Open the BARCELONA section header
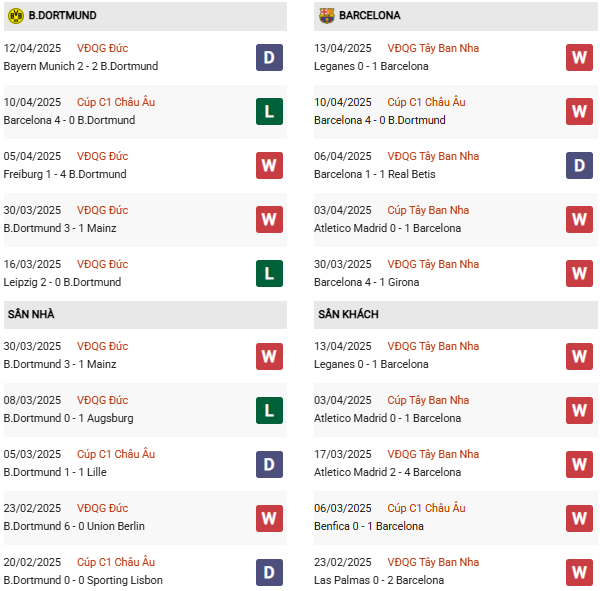 [370, 15]
